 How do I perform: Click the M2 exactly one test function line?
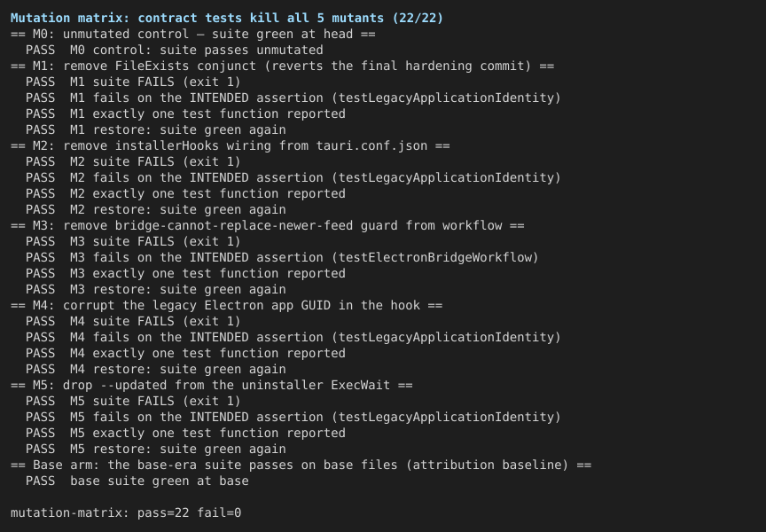point(185,194)
